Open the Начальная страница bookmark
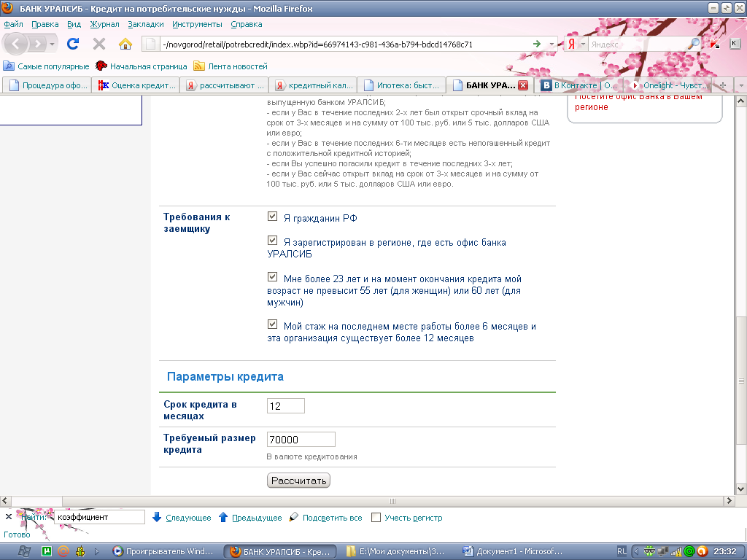The height and width of the screenshot is (560, 747). [141, 66]
